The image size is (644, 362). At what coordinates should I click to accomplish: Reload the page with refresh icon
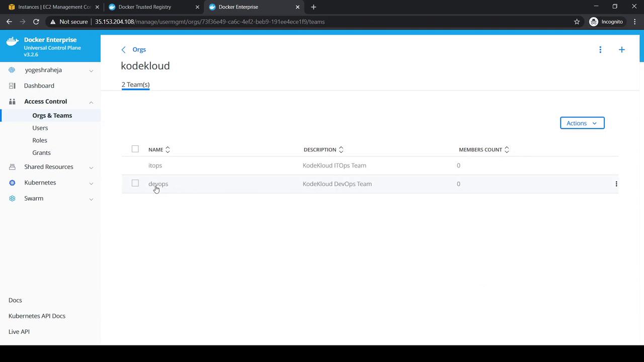tap(36, 22)
